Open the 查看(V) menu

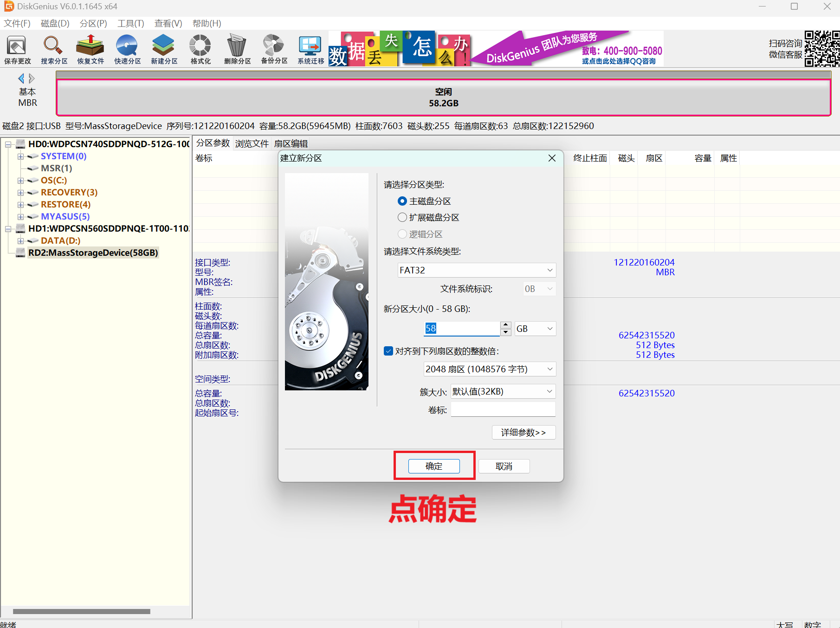tap(168, 23)
